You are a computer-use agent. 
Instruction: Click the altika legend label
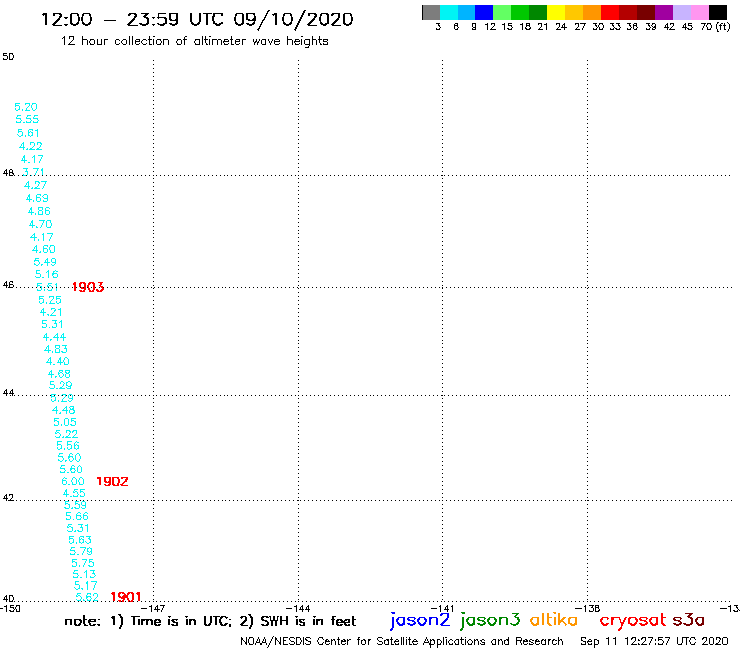[x=554, y=620]
